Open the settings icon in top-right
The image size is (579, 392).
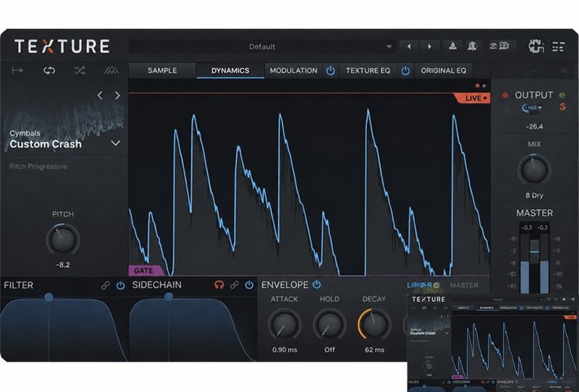coord(536,46)
